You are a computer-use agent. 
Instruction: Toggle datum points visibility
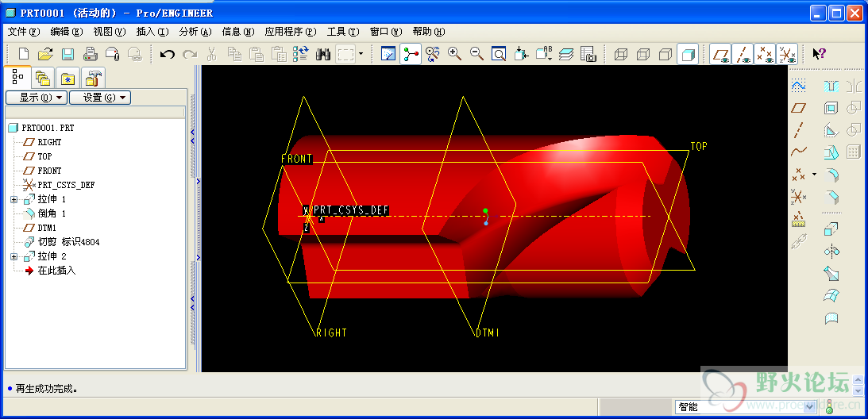[x=765, y=54]
